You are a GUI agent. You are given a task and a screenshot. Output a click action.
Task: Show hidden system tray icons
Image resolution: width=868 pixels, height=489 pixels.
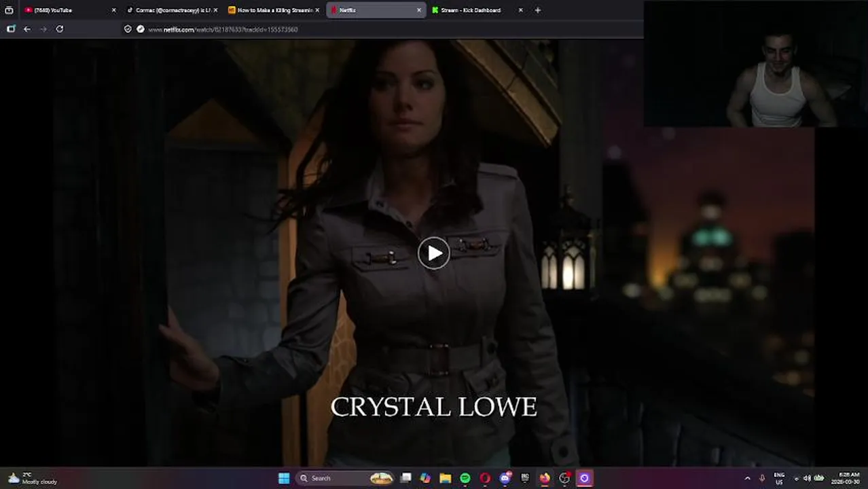click(748, 478)
